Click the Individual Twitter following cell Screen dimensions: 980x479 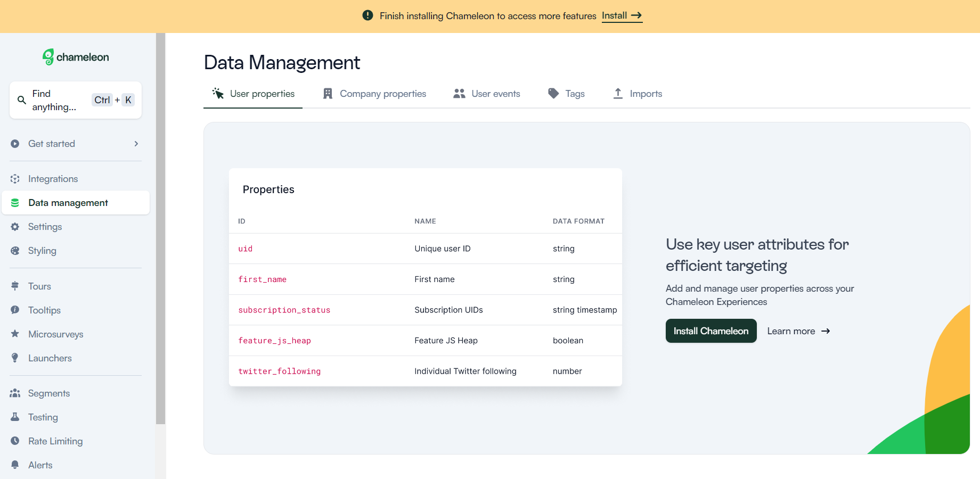point(466,371)
